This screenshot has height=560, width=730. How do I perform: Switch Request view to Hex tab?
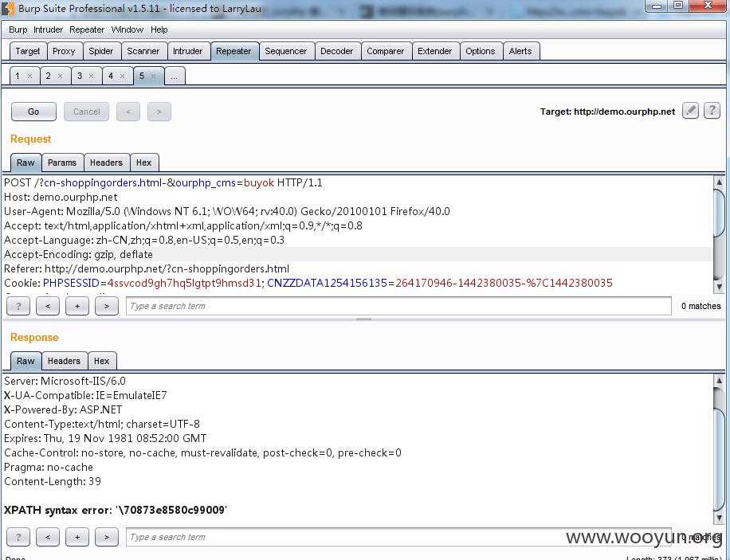[x=144, y=163]
